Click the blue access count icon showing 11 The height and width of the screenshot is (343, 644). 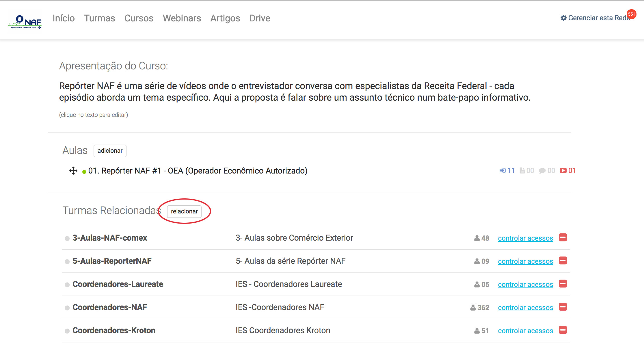pyautogui.click(x=503, y=171)
